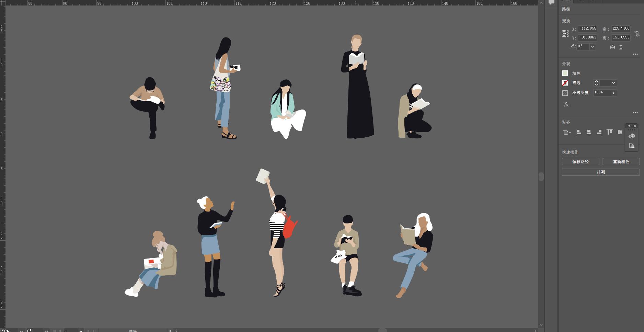The height and width of the screenshot is (332, 644).
Task: Select the white-haired woman in blue jeans
Action: click(x=413, y=255)
